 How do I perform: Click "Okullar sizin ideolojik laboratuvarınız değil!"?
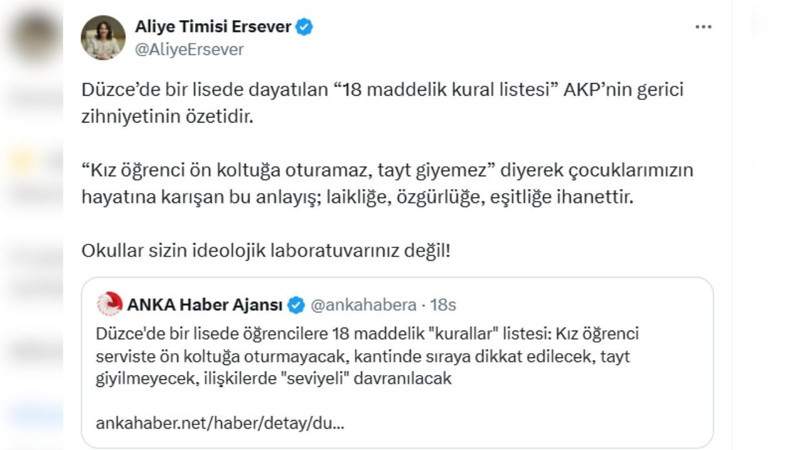click(265, 248)
